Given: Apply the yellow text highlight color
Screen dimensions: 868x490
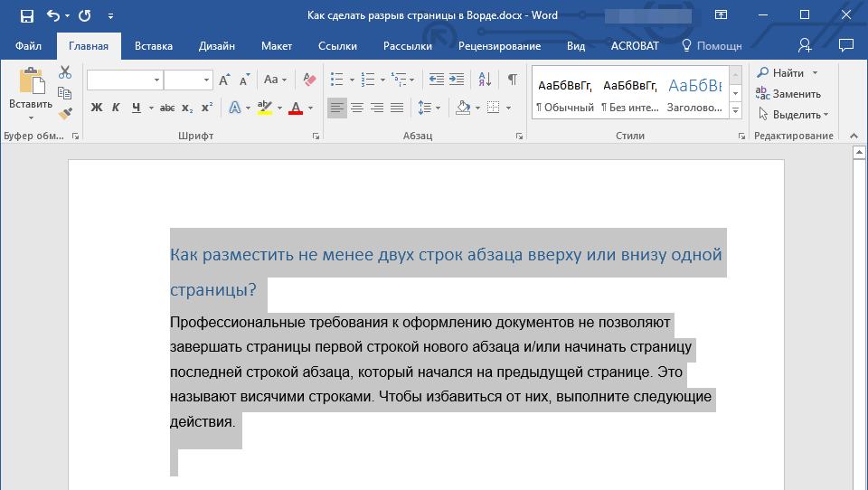Looking at the screenshot, I should click(x=265, y=108).
